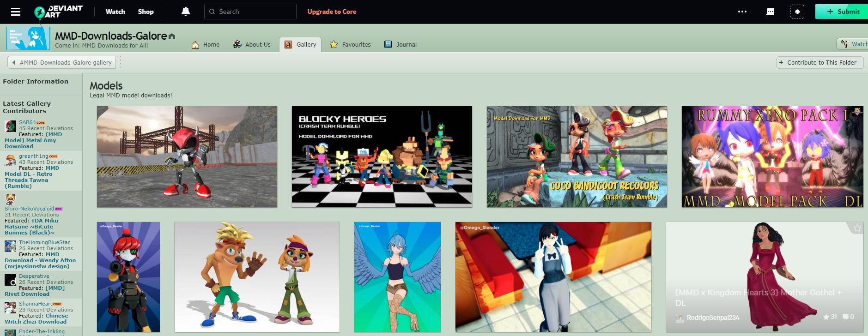Viewport: 868px width, 336px height.
Task: Open the maid girl peace sign thumbnail
Action: pyautogui.click(x=553, y=277)
